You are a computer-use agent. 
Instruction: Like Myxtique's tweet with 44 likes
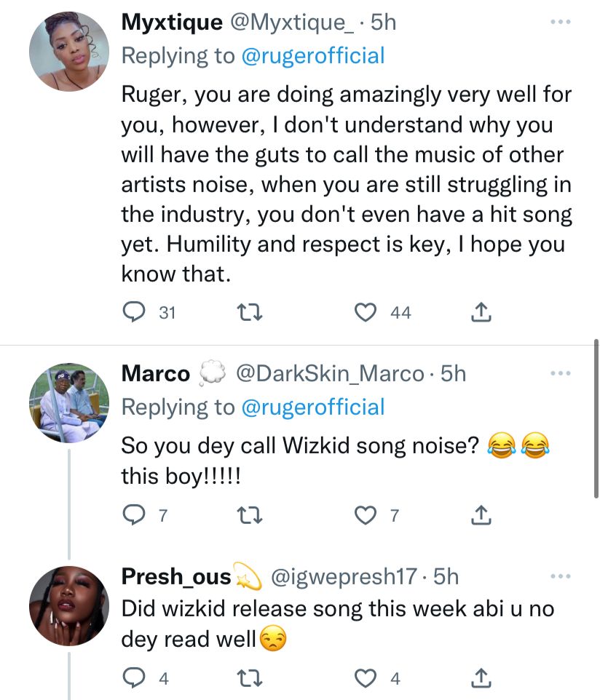366,312
